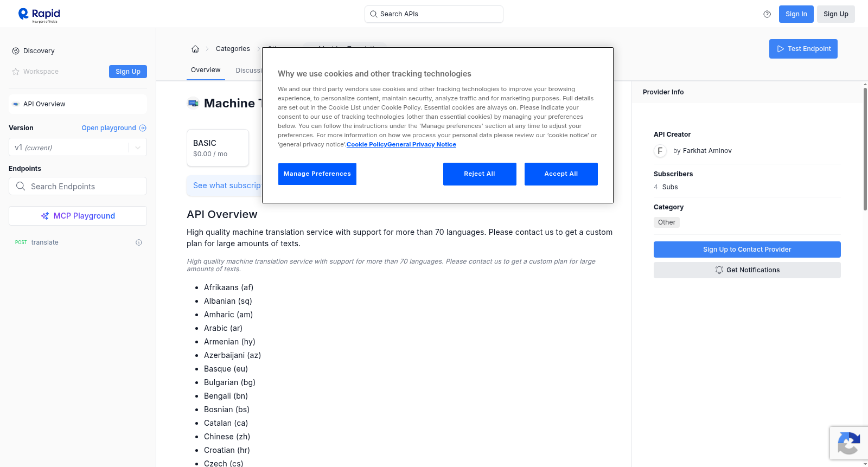
Task: Click the Farkhat Aminov avatar letter F
Action: [660, 151]
